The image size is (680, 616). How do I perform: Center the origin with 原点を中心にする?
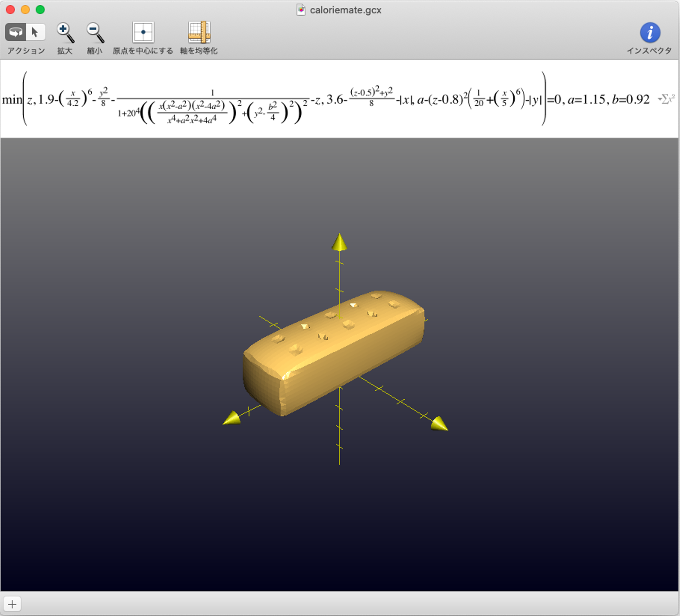click(x=143, y=33)
